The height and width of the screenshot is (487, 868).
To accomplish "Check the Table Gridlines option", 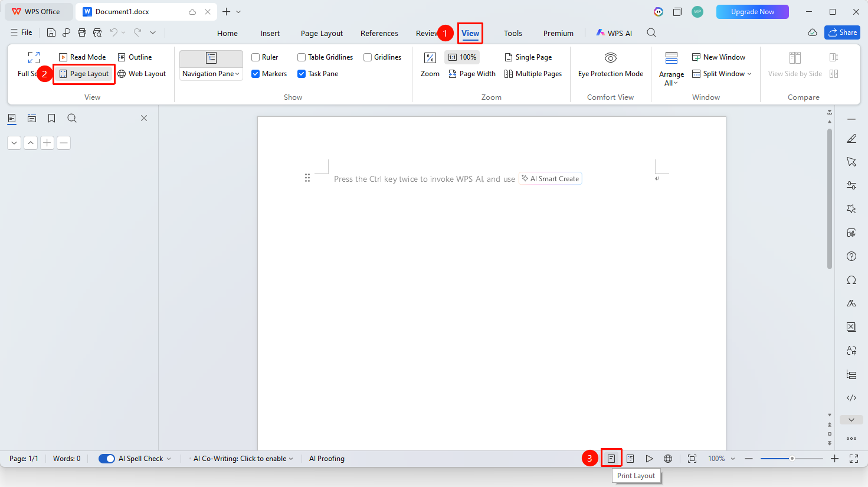I will 302,57.
